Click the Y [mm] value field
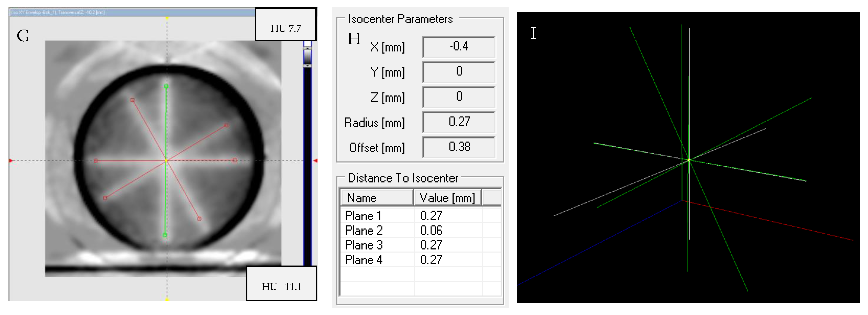The image size is (868, 315). click(x=459, y=71)
